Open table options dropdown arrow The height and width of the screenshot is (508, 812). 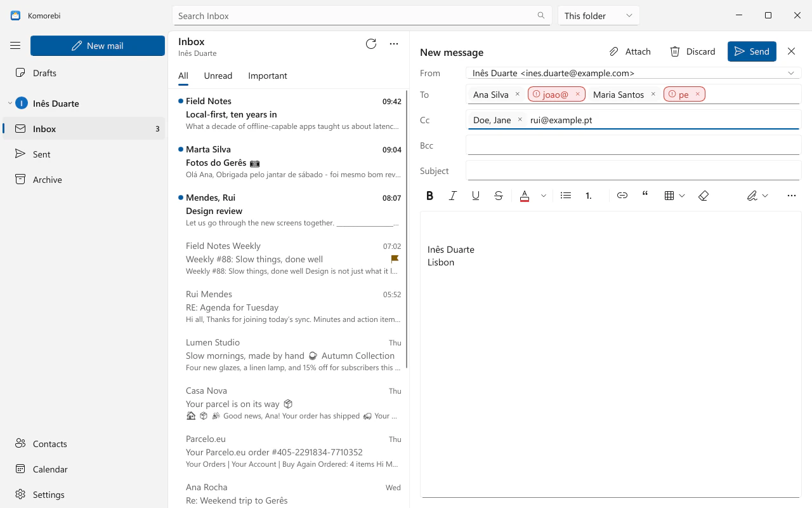coord(683,196)
